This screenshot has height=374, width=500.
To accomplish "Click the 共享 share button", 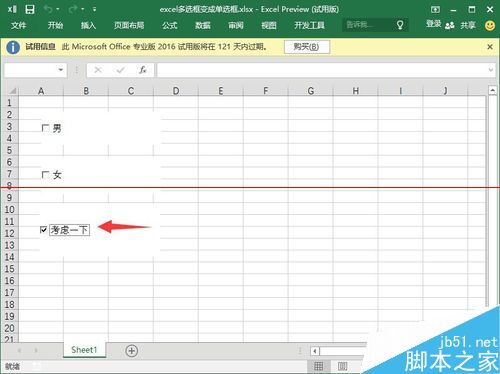I will point(468,25).
